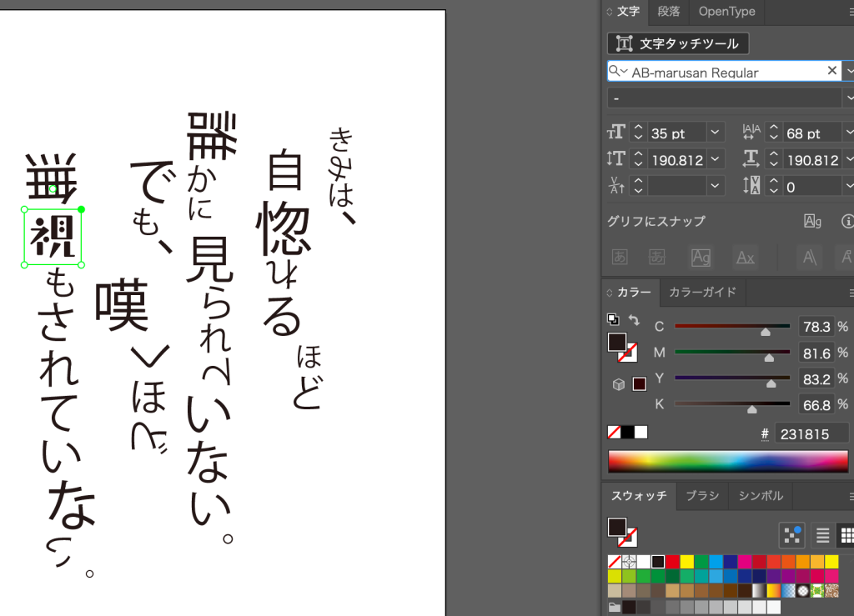854x616 pixels.
Task: Click the default fill and stroke icon
Action: click(x=613, y=319)
